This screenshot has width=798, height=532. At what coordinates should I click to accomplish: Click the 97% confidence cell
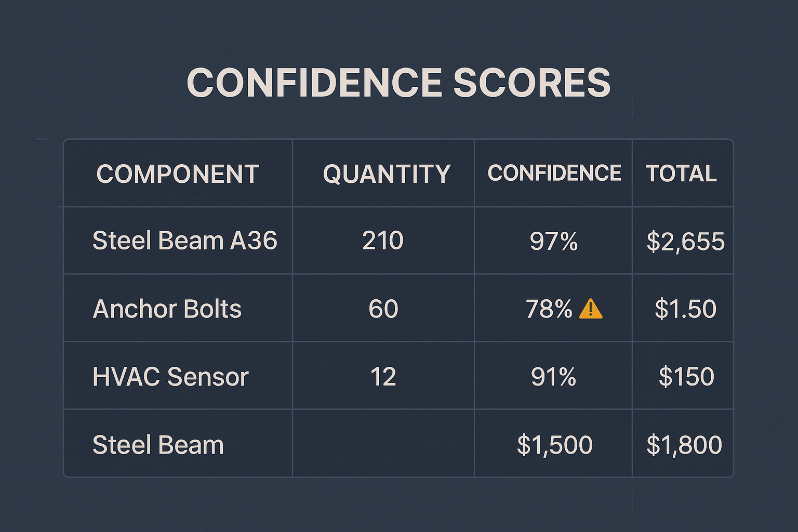point(554,242)
